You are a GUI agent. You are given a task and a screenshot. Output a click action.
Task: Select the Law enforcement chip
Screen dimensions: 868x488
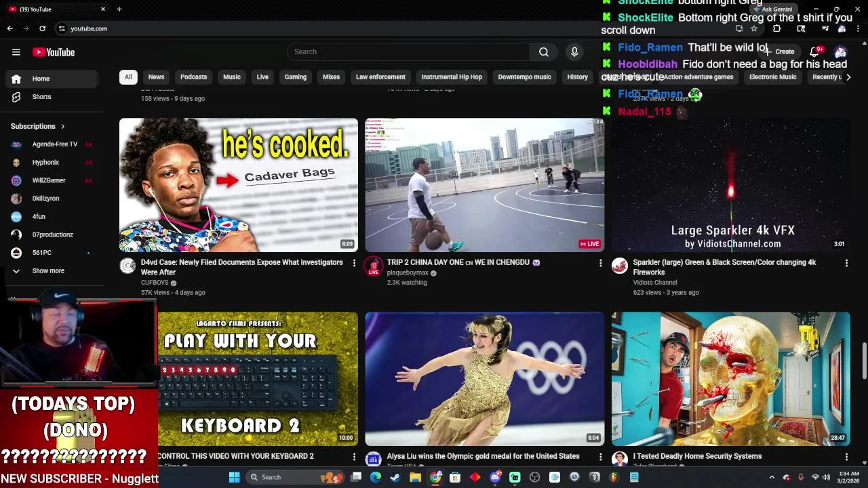pos(380,77)
